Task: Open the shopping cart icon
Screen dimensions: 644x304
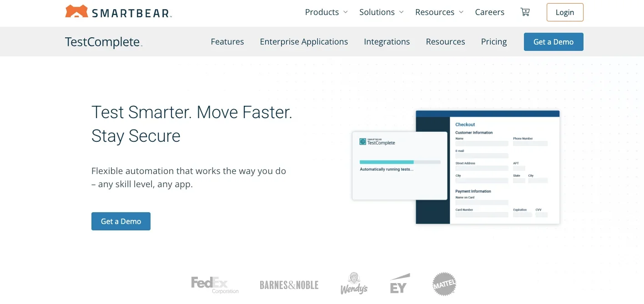Action: click(525, 12)
